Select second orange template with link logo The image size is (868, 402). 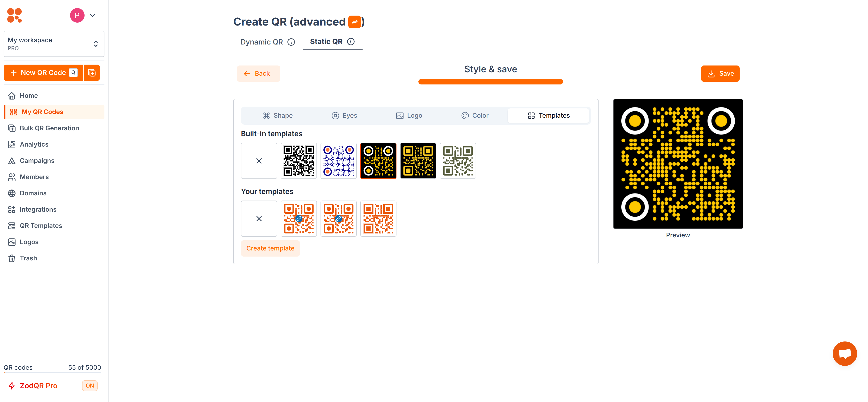(338, 219)
